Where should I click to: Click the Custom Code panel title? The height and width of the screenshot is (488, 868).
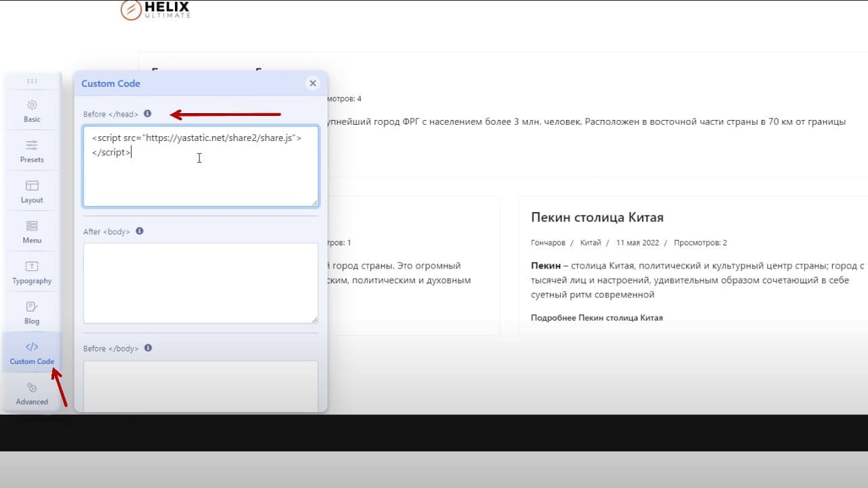pyautogui.click(x=111, y=83)
